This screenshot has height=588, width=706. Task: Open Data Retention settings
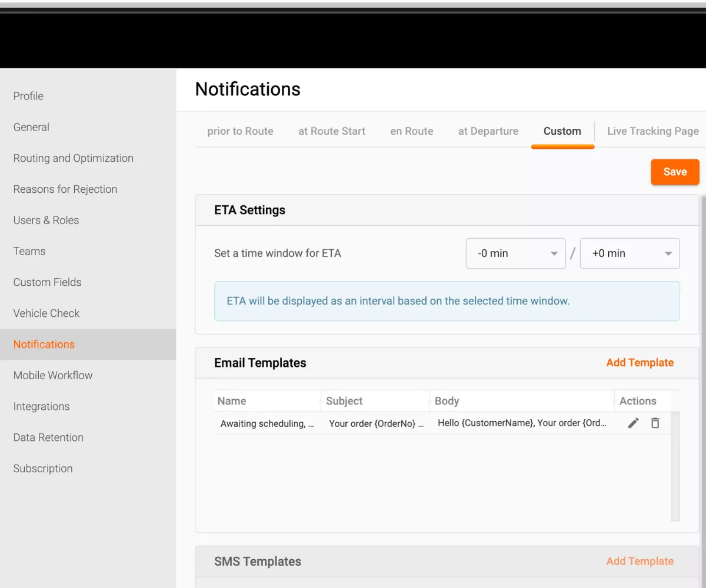click(88, 437)
